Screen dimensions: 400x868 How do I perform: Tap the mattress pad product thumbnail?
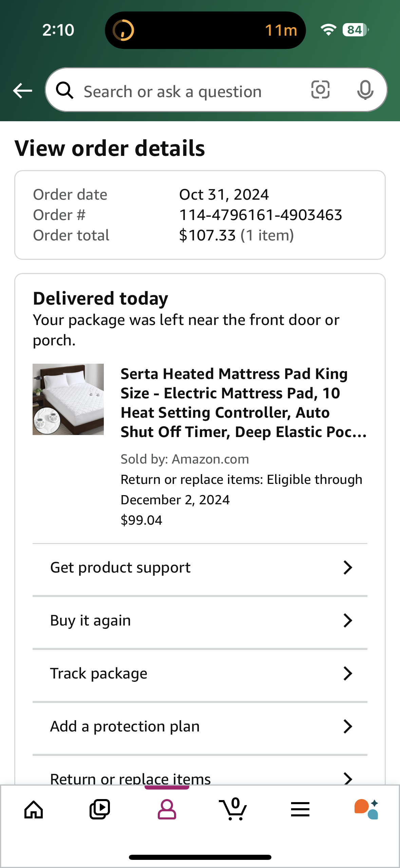68,399
